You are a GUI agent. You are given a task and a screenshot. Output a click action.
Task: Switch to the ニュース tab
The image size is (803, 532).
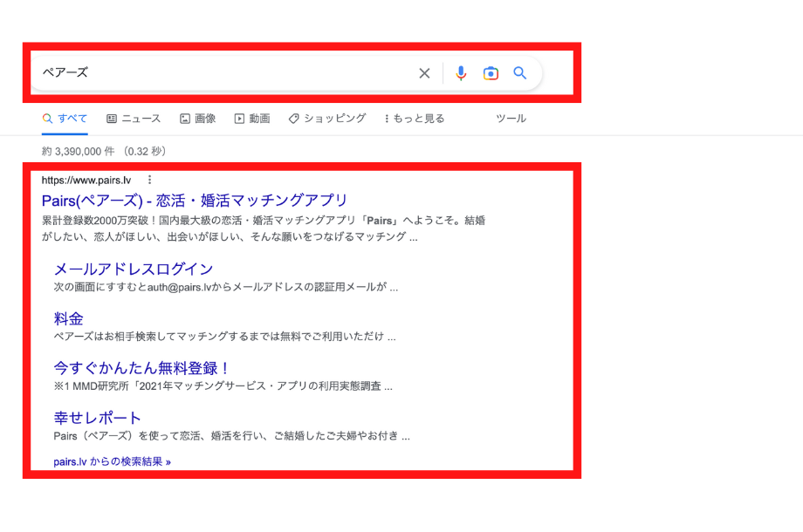click(x=134, y=119)
